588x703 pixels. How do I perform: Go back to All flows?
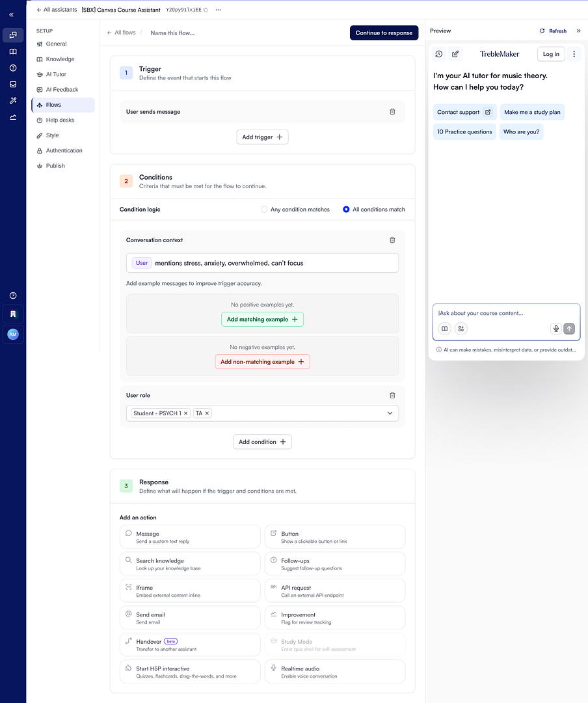click(x=122, y=33)
